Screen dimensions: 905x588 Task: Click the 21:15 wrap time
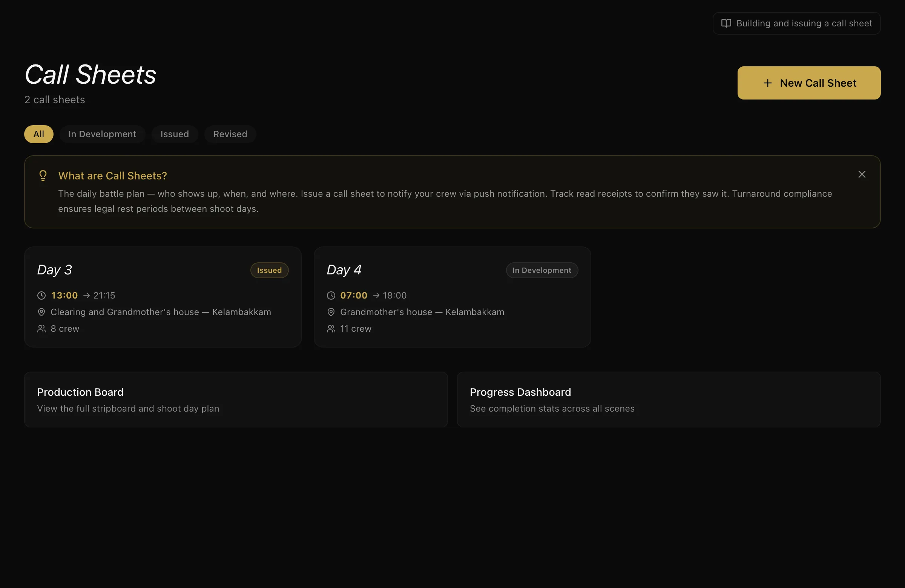tap(104, 296)
